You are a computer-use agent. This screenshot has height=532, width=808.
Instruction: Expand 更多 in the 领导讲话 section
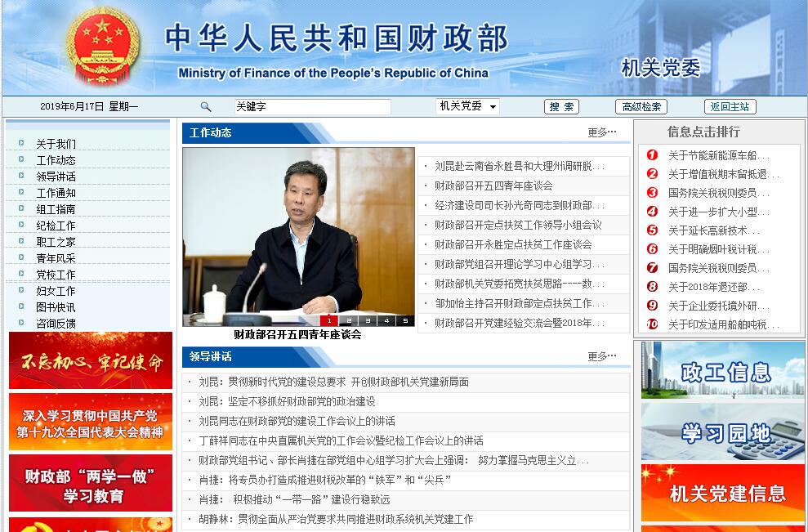(601, 356)
